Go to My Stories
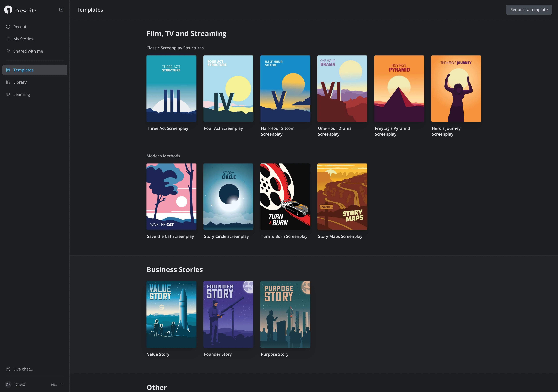 click(34, 39)
